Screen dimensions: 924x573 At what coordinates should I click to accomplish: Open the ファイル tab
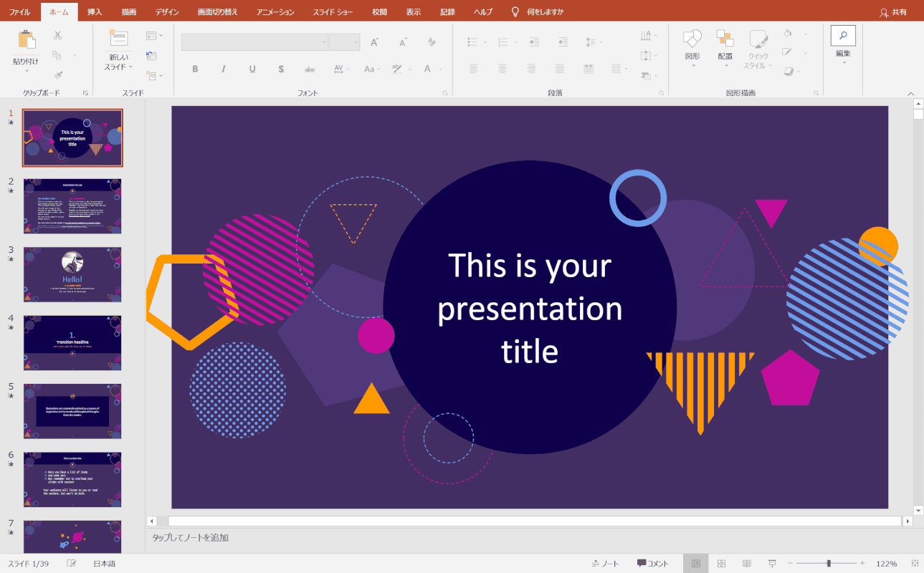click(x=19, y=12)
